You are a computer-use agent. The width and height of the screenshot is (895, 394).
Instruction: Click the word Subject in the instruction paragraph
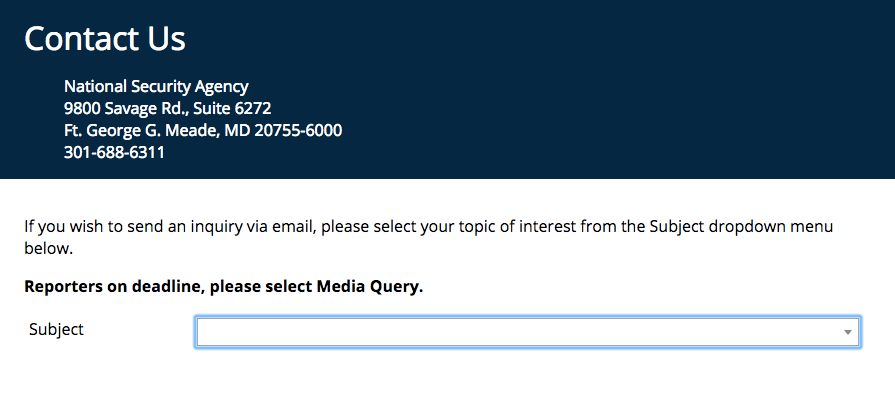[678, 227]
